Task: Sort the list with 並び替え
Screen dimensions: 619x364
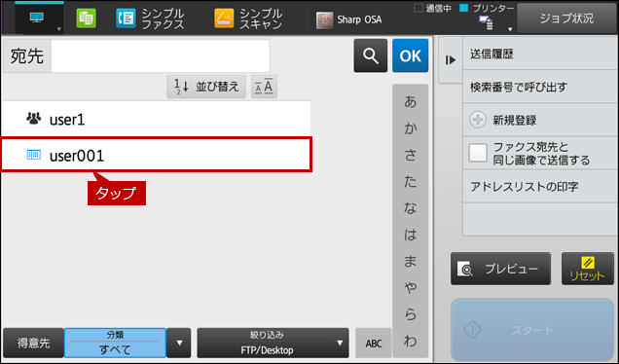Action: pyautogui.click(x=206, y=87)
